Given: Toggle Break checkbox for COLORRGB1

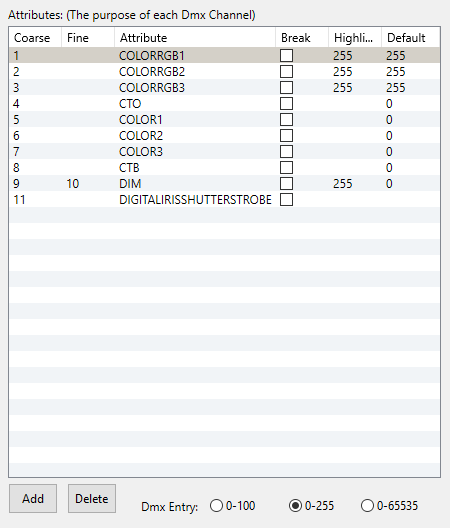Looking at the screenshot, I should [x=286, y=56].
